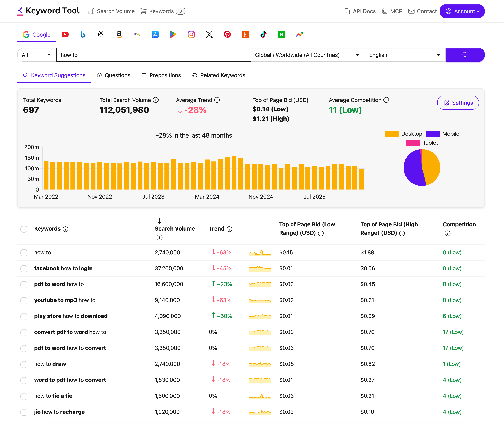This screenshot has width=504, height=424.
Task: Open the "All" search type dropdown
Action: (x=37, y=55)
